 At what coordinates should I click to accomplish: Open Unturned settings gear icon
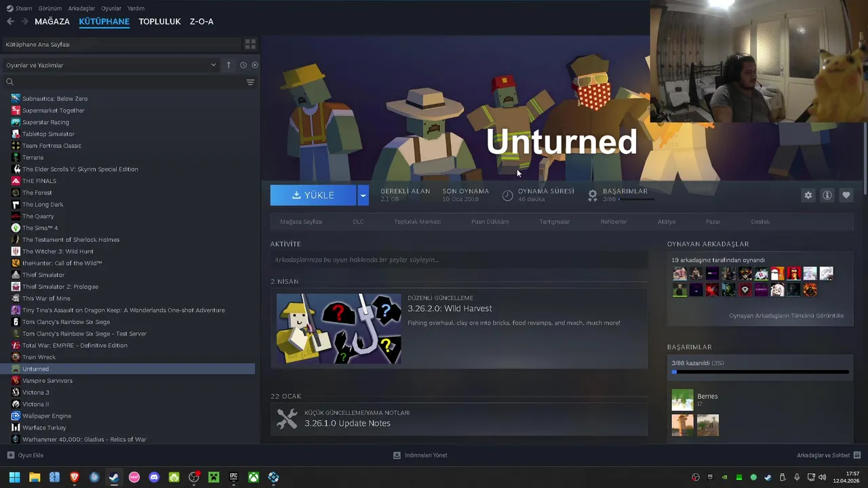[x=808, y=195]
